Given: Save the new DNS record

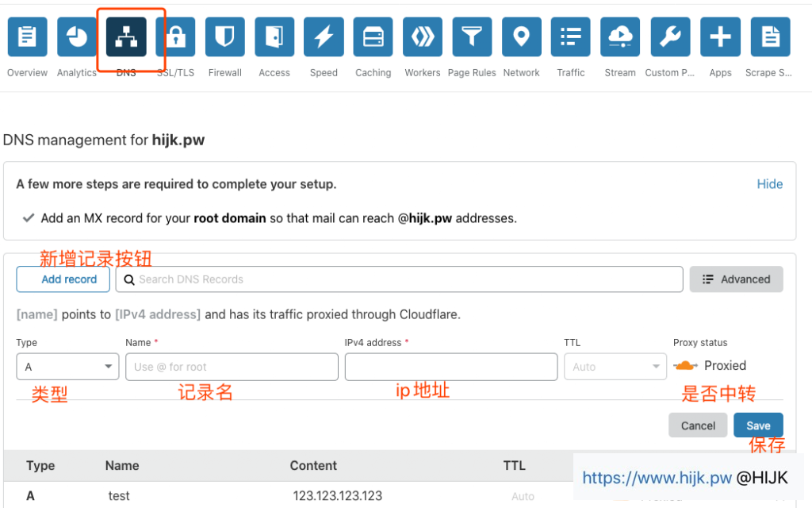Looking at the screenshot, I should pyautogui.click(x=758, y=425).
